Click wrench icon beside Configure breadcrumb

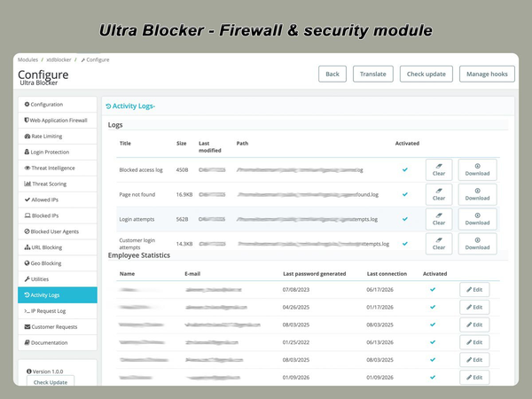82,60
